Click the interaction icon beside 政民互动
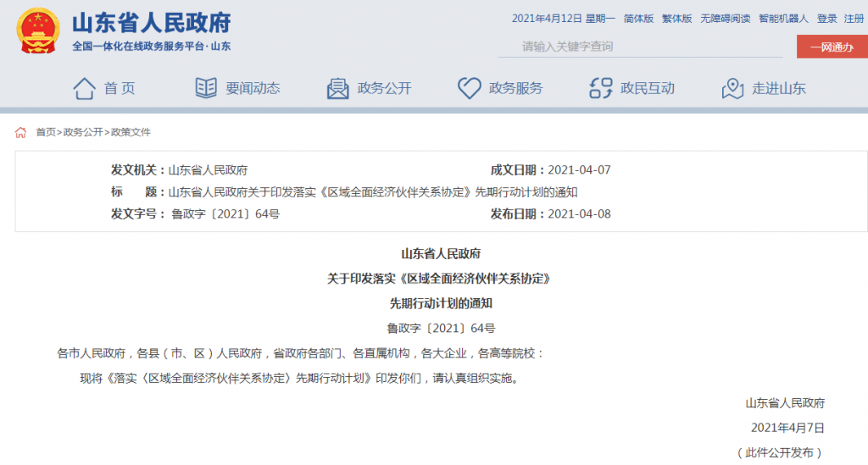 (x=601, y=88)
